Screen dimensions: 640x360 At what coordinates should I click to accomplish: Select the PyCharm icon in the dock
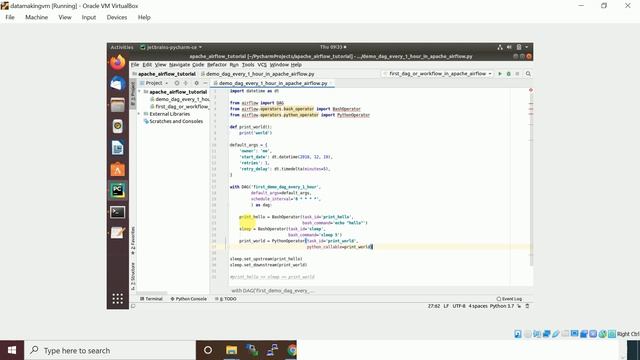point(118,191)
